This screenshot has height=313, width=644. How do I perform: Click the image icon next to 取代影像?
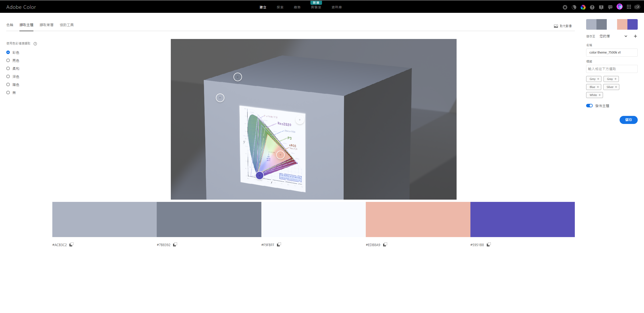click(x=556, y=26)
